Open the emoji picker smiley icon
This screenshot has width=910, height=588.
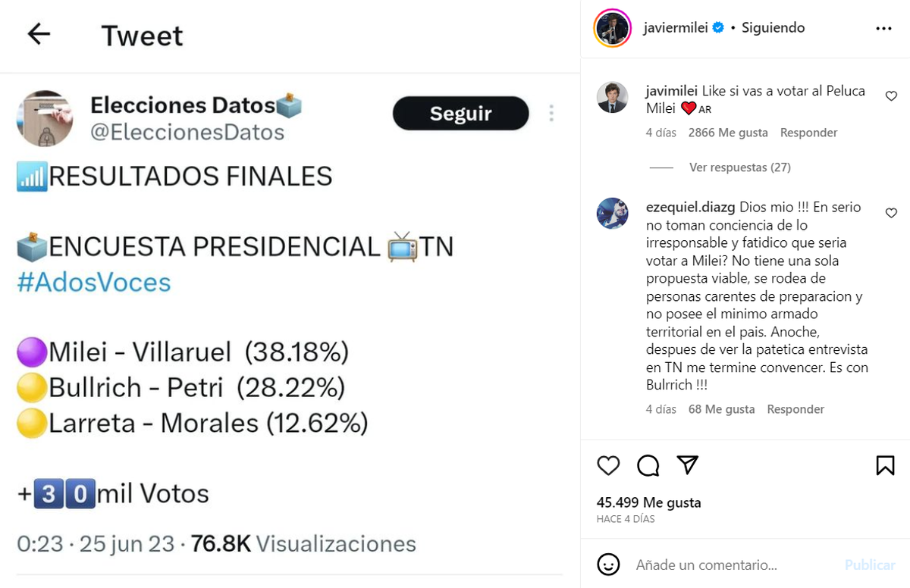(608, 565)
